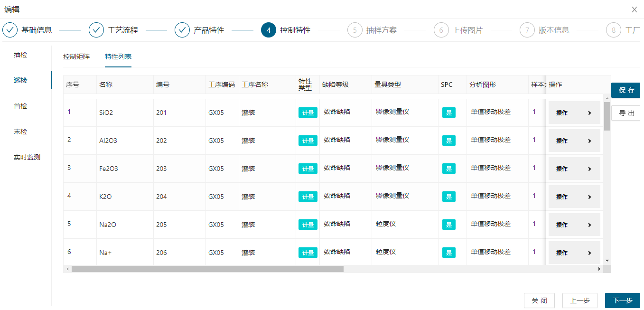Image resolution: width=644 pixels, height=310 pixels.
Task: Click the vertical scrollbar down arrow
Action: [x=607, y=260]
